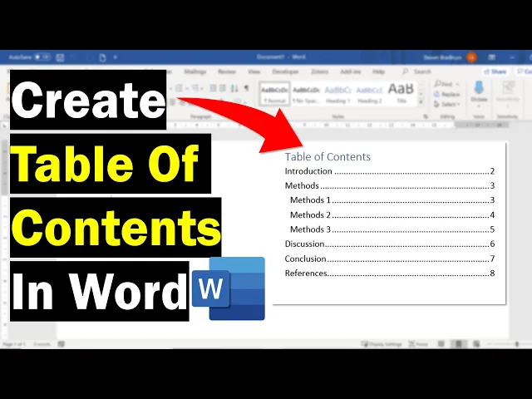Open the View tab
This screenshot has width=532, height=399.
click(254, 71)
